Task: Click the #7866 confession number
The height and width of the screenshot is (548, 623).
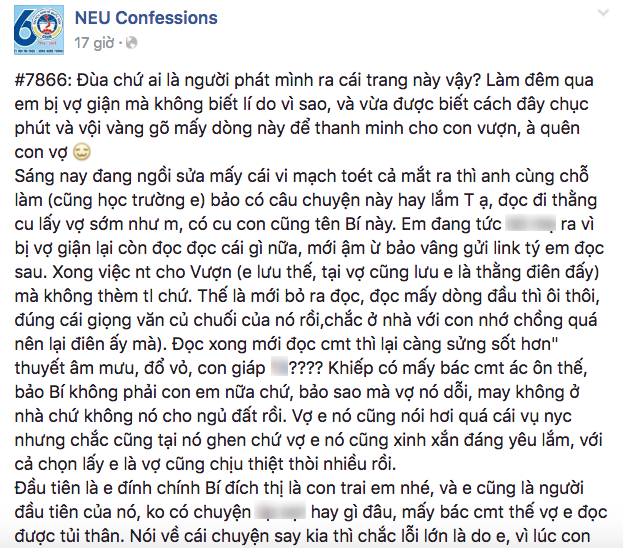Action: 41,81
